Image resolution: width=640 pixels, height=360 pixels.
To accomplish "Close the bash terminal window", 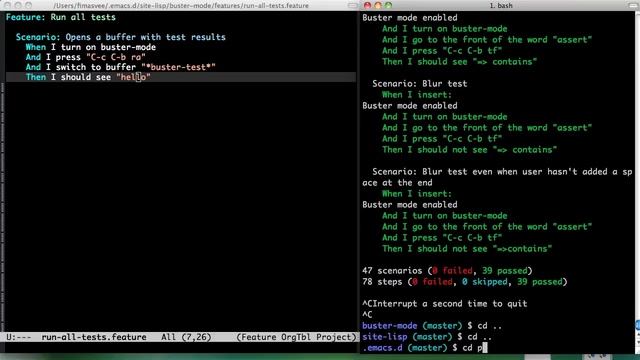I will [367, 5].
